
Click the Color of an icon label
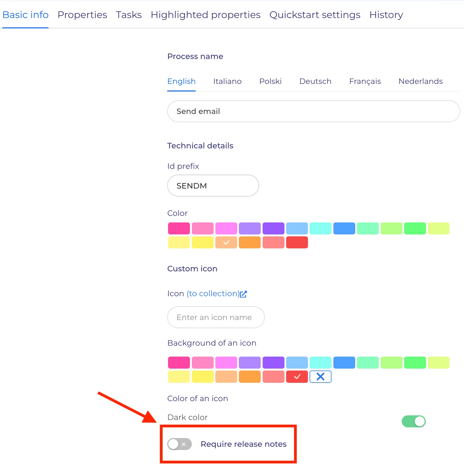click(x=198, y=398)
